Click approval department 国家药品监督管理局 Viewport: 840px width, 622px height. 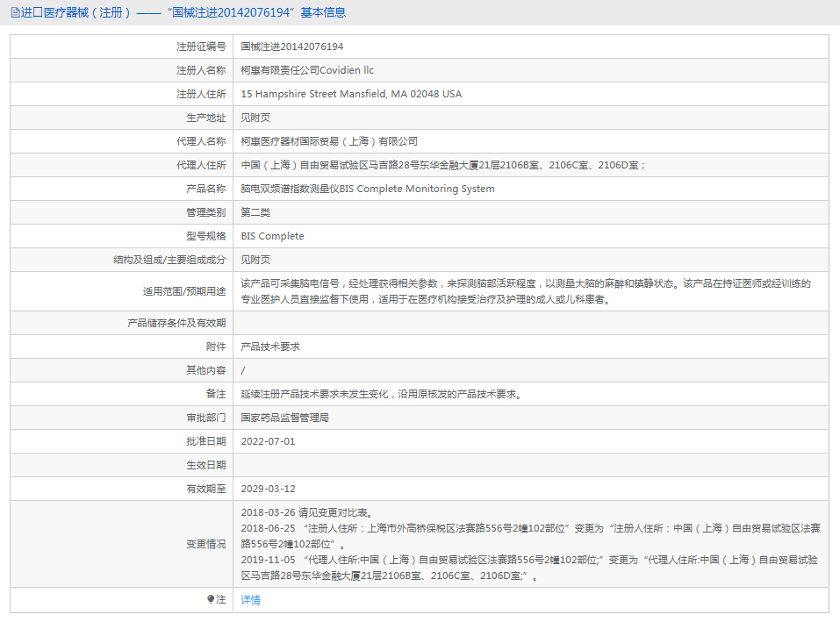[284, 418]
